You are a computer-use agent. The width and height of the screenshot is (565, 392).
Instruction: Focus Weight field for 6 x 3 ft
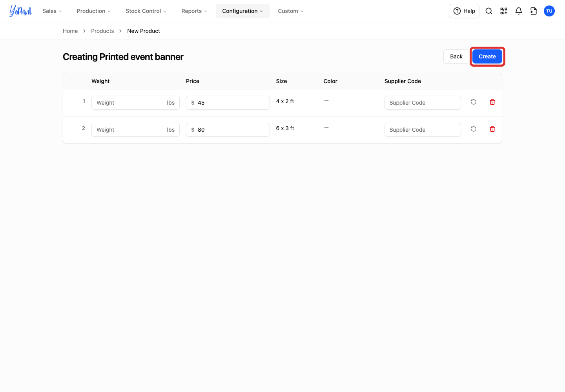[135, 130]
